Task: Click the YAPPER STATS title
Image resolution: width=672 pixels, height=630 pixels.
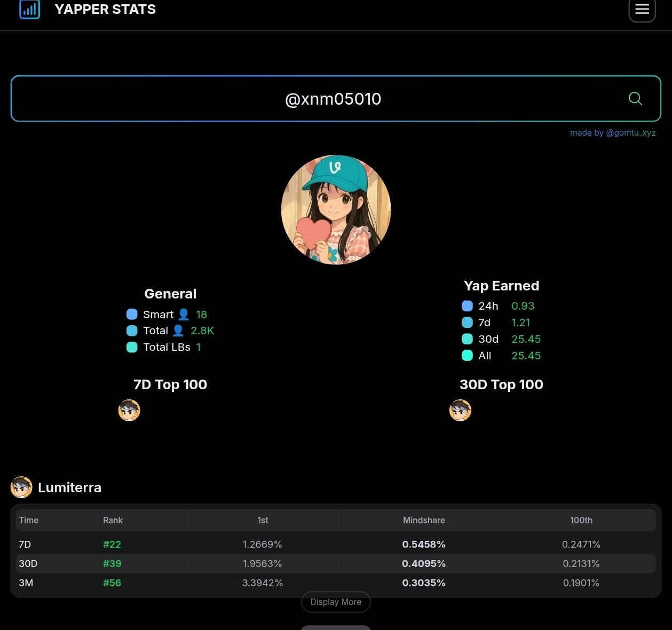Action: (x=105, y=10)
